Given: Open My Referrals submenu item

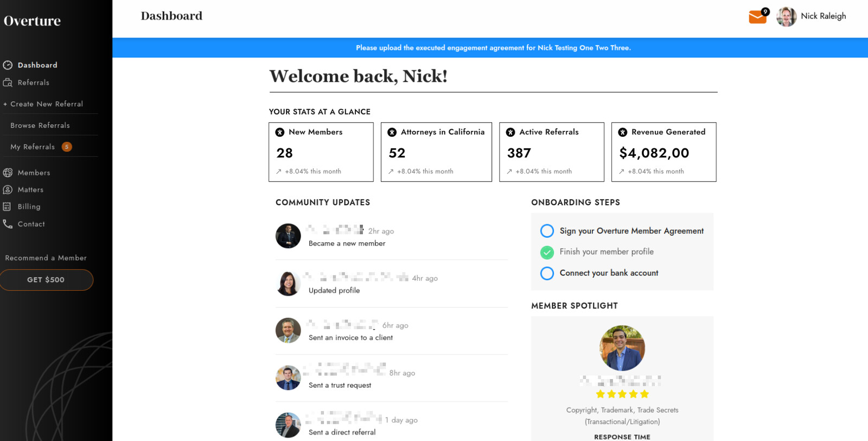Looking at the screenshot, I should (33, 147).
